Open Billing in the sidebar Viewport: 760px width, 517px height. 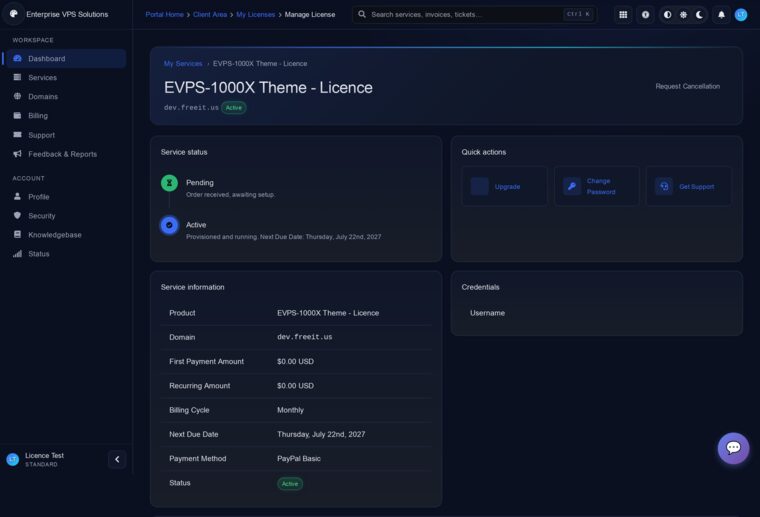(x=66, y=115)
